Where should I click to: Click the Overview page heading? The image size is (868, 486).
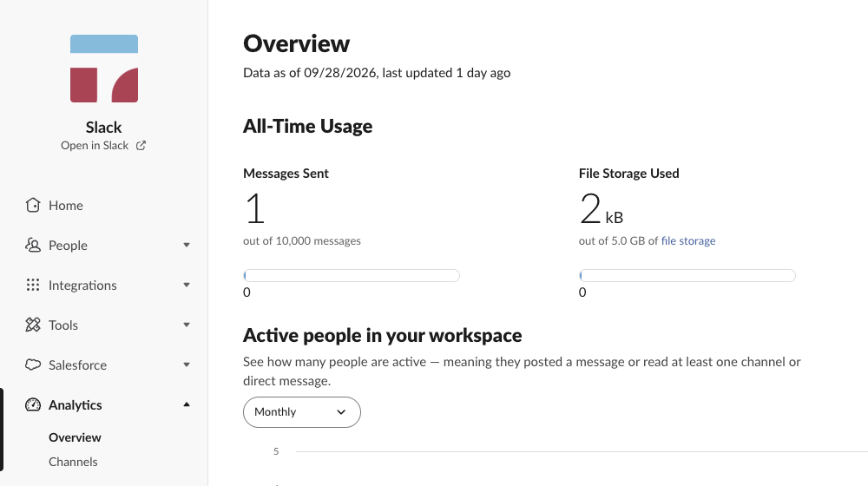point(296,43)
